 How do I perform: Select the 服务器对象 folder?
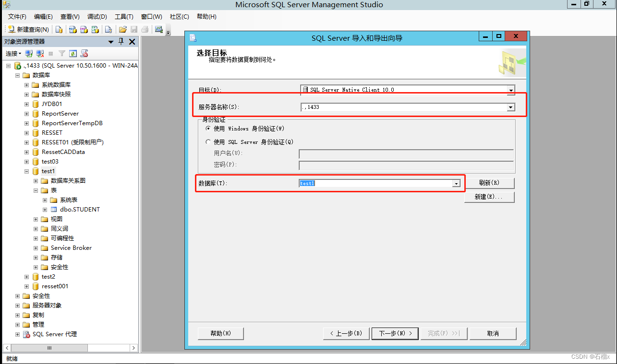[x=47, y=305]
